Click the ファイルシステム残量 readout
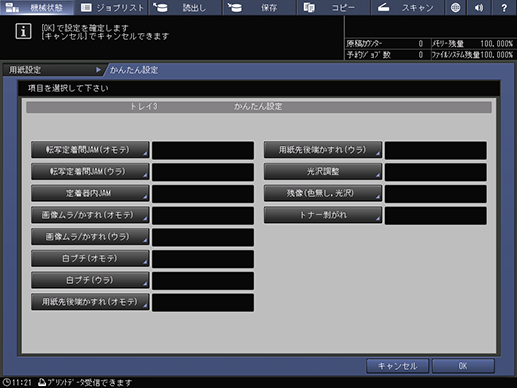Screen dimensions: 517x388 473,54
